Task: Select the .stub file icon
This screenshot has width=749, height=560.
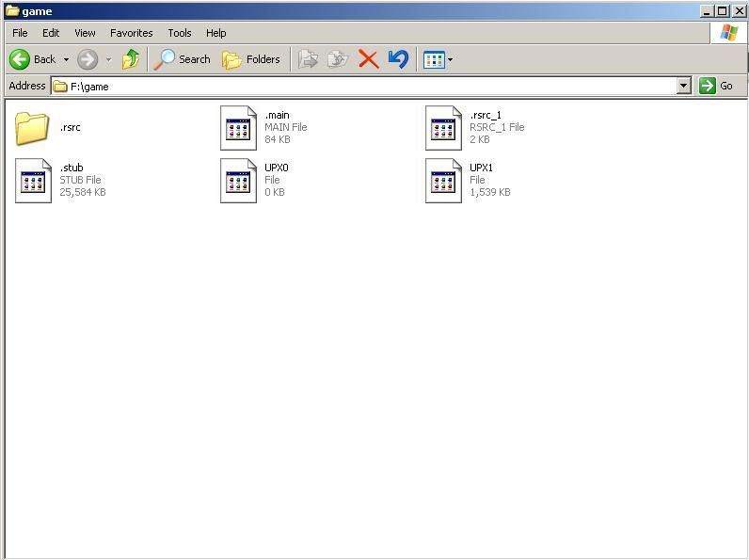Action: (x=33, y=180)
